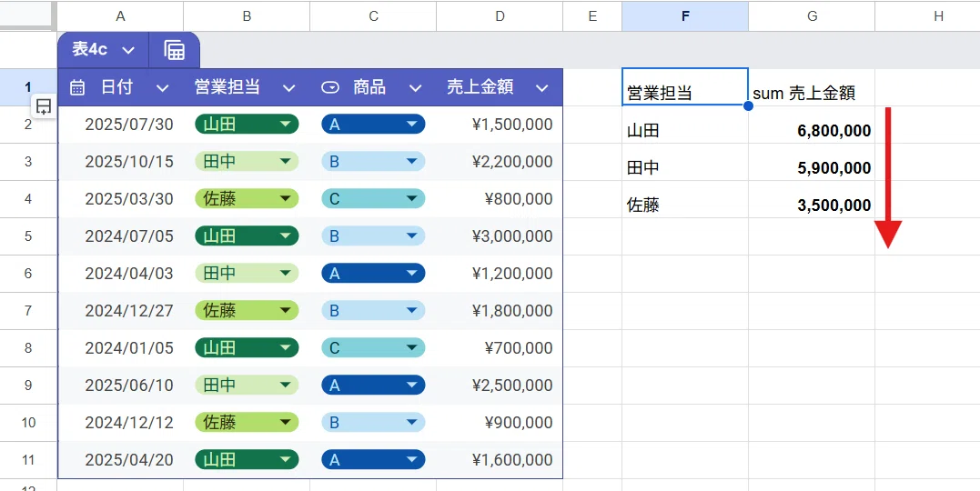Select column G header
The image size is (980, 491).
pos(812,17)
